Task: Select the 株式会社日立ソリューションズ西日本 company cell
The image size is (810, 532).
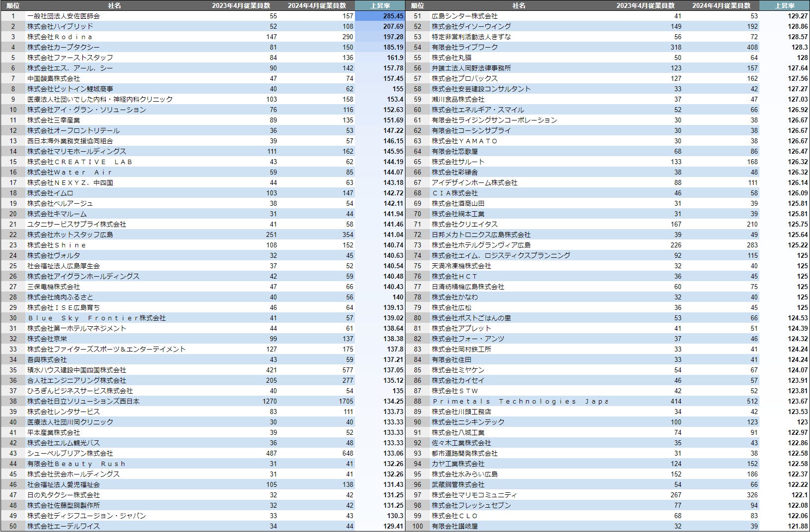Action: [x=83, y=401]
